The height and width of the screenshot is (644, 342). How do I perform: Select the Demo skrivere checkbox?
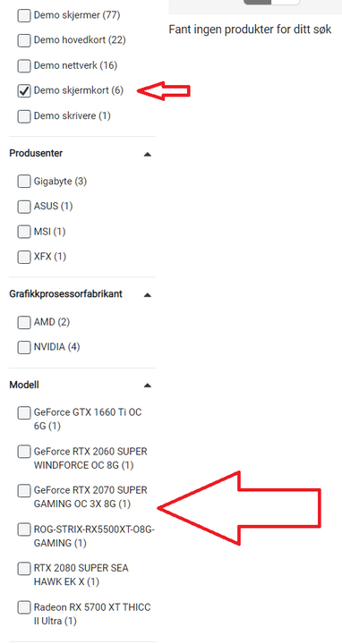(x=24, y=116)
